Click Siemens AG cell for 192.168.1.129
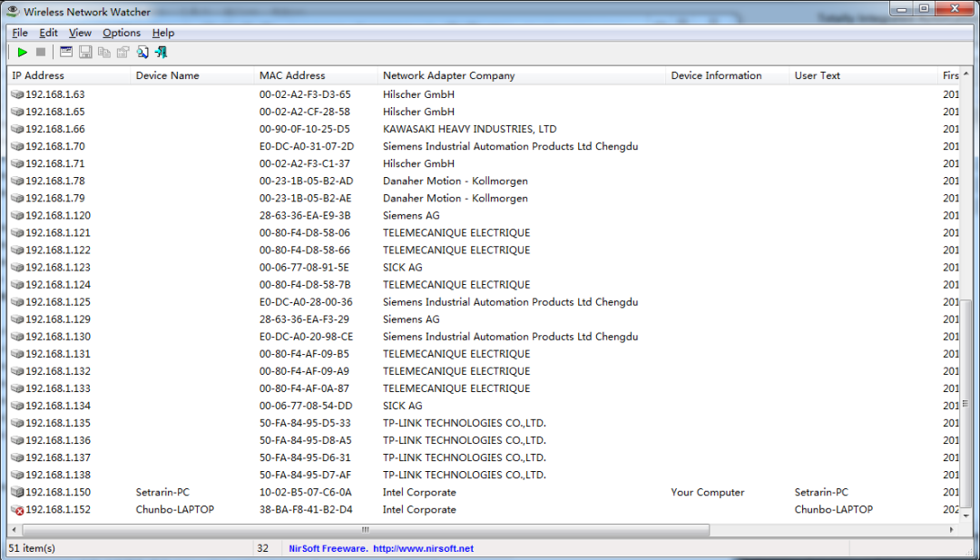Viewport: 980px width, 560px height. pos(411,319)
